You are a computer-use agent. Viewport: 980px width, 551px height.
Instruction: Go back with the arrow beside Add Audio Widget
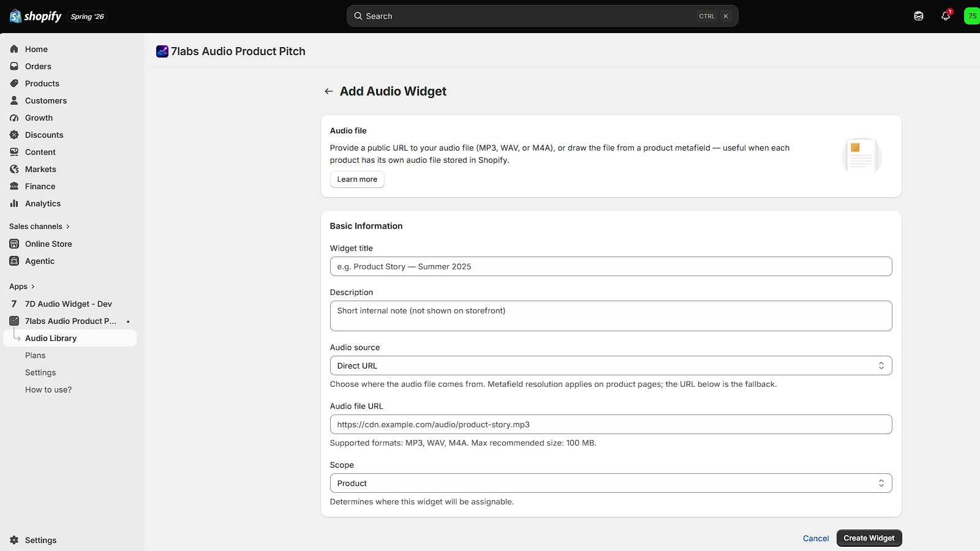(x=329, y=91)
